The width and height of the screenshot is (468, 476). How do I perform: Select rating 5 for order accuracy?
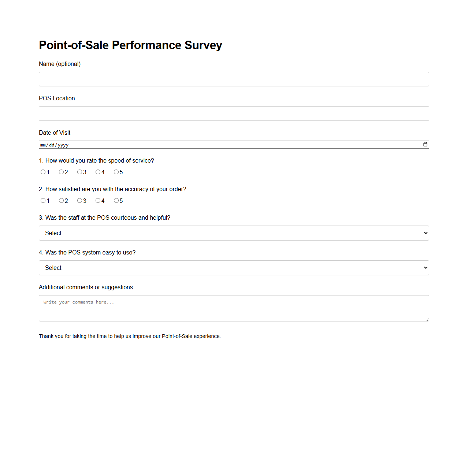pyautogui.click(x=116, y=200)
